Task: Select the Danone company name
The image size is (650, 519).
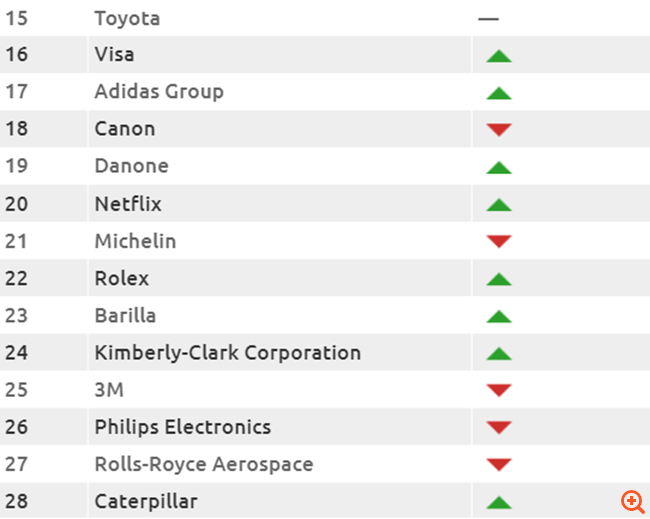Action: point(131,166)
